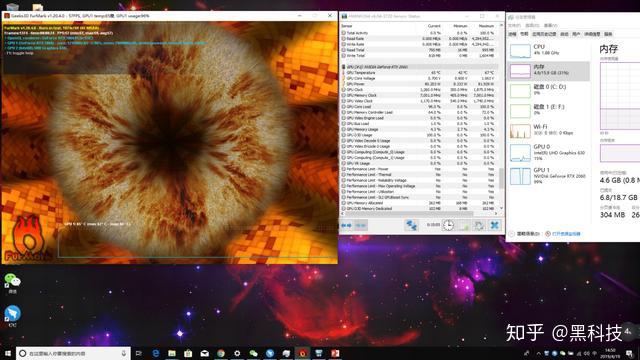The width and height of the screenshot is (640, 360).
Task: Click the HWiNFO horizontal scrollbar
Action: click(408, 213)
